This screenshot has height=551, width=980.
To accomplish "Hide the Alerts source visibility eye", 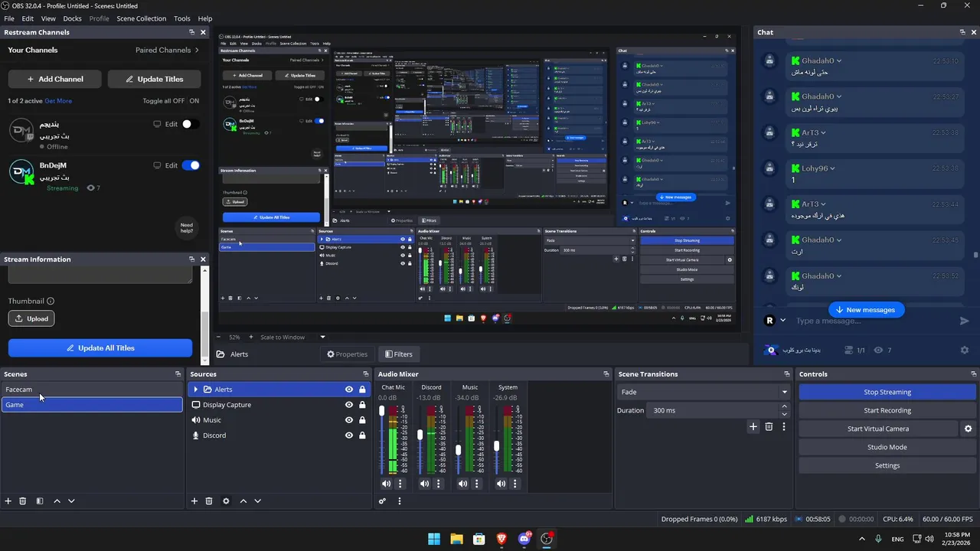I will (x=349, y=390).
